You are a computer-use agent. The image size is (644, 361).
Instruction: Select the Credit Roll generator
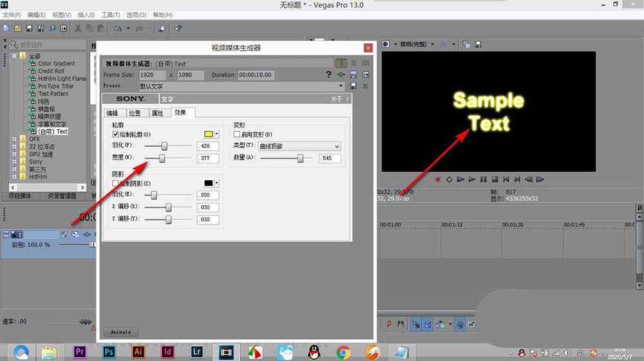(51, 71)
